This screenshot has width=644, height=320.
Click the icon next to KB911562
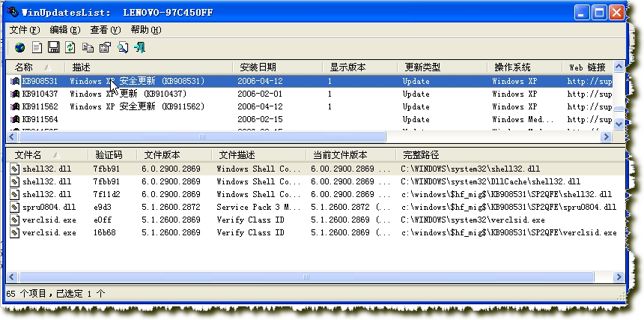[15, 107]
